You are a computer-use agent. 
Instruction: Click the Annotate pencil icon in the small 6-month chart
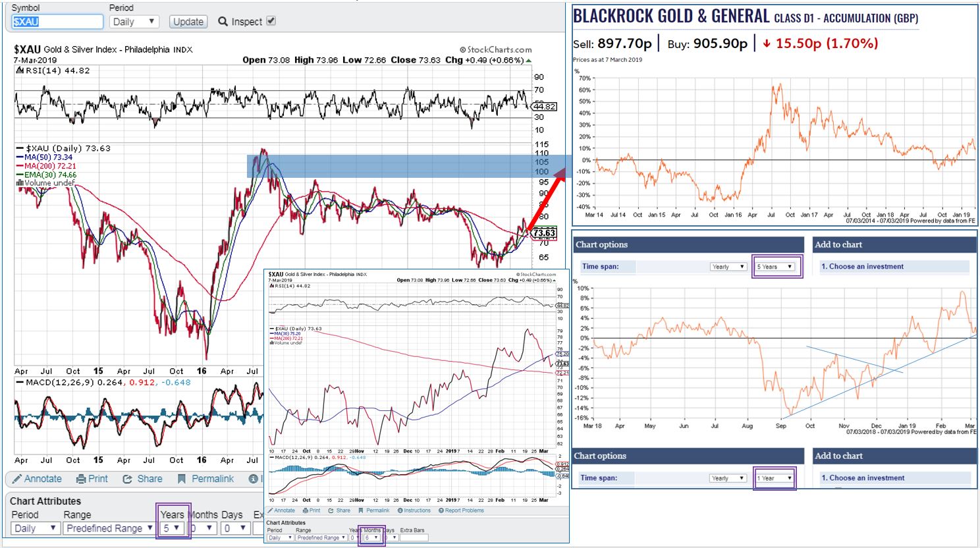tap(271, 510)
